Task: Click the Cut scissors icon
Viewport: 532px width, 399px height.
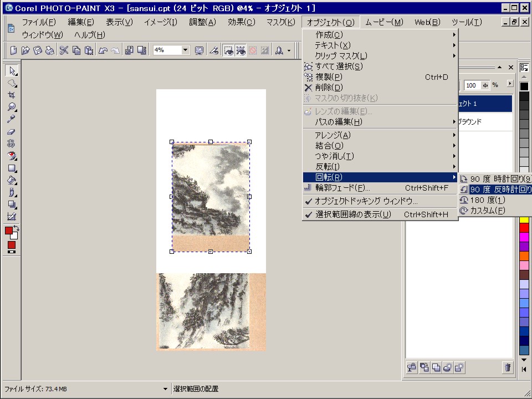Action: point(64,50)
